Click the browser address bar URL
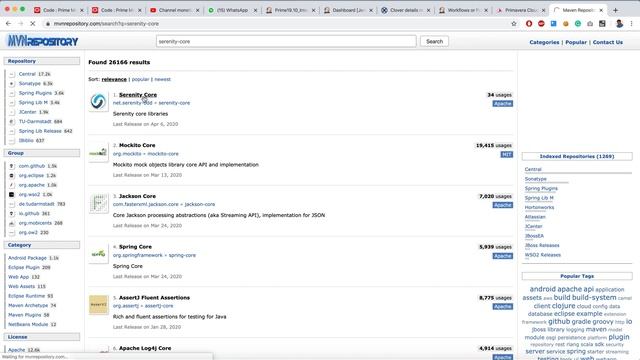 pos(106,24)
